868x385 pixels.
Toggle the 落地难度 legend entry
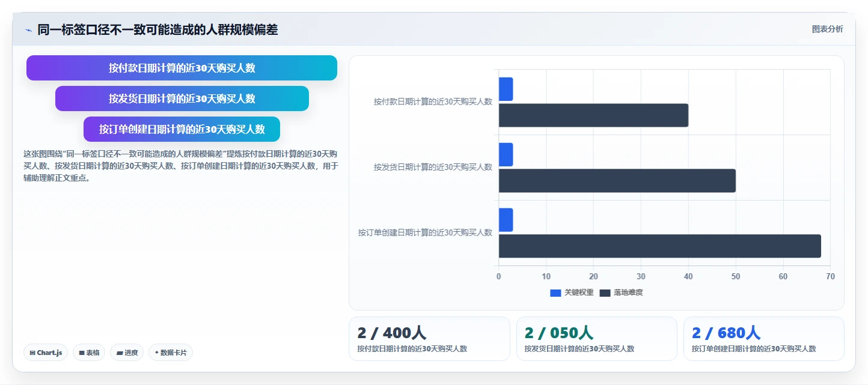pos(621,293)
